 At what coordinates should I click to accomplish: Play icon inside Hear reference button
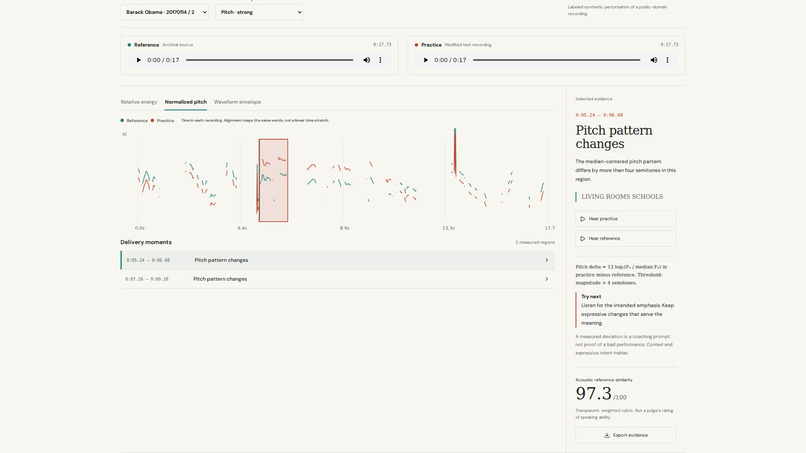tap(582, 239)
